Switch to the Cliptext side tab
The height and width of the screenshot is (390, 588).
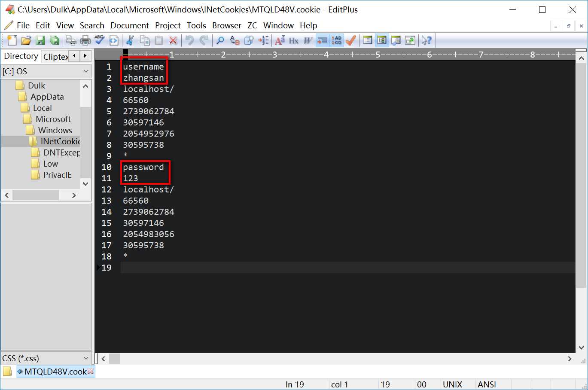coord(55,57)
